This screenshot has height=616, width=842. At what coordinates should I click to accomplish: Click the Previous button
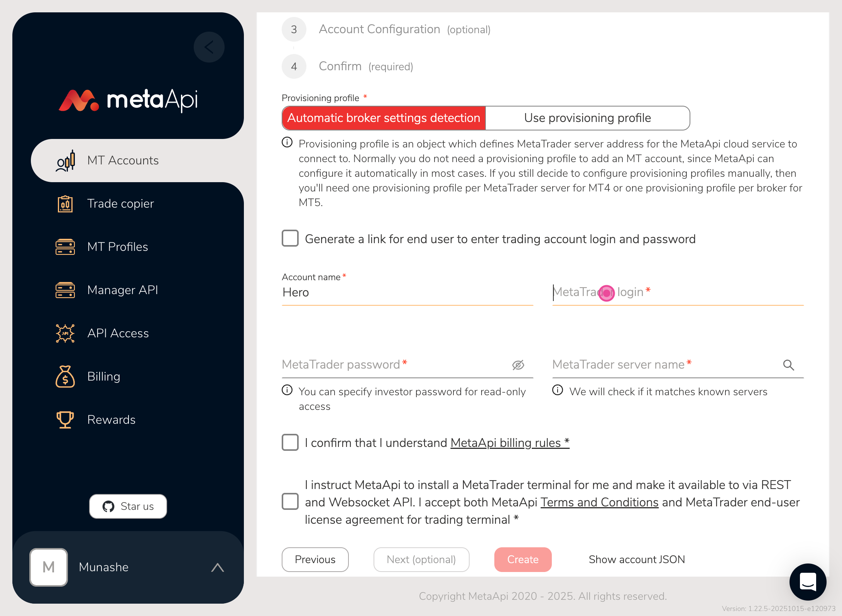[x=315, y=560]
